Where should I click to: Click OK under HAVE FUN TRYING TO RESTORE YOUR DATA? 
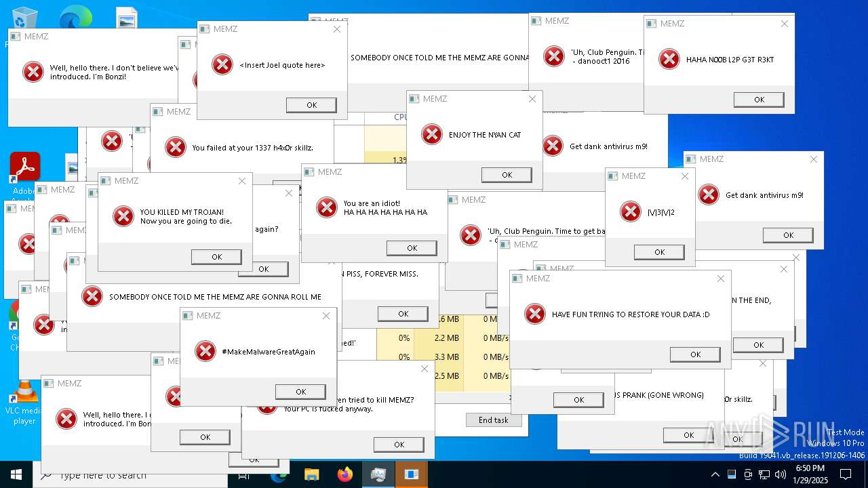695,354
